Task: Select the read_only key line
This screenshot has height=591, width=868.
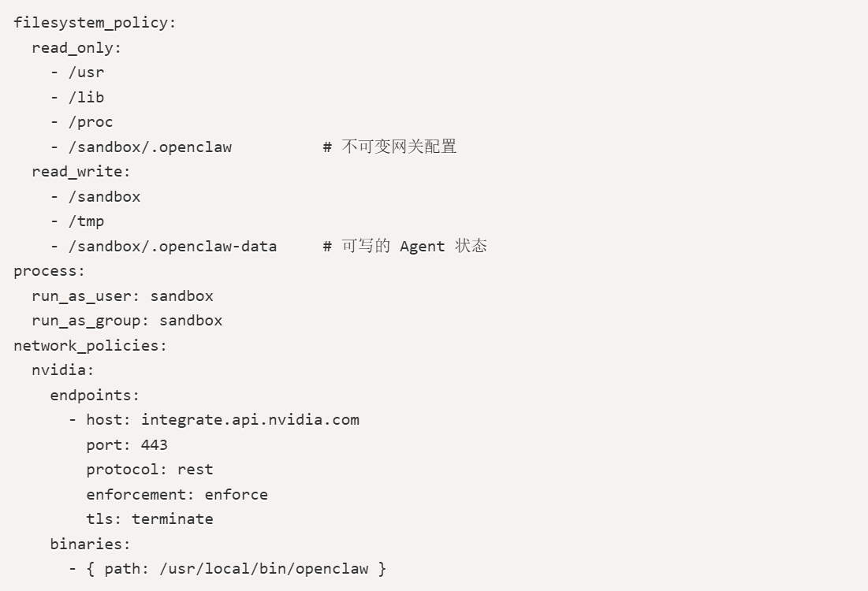Action: [76, 47]
